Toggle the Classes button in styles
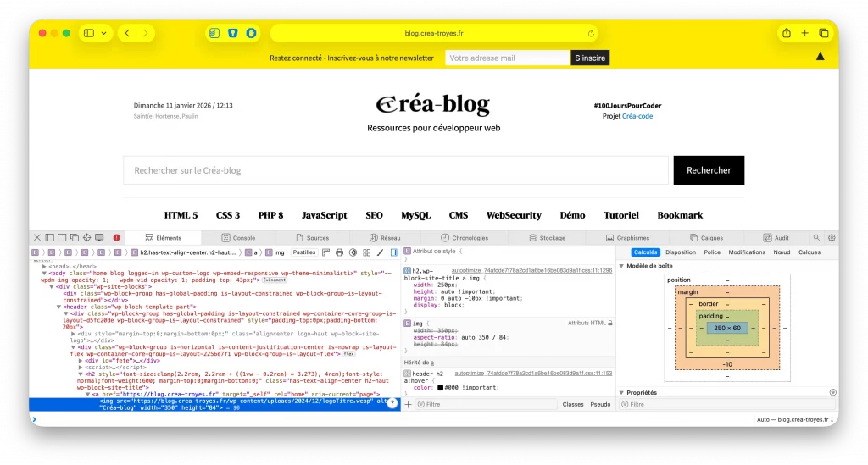The width and height of the screenshot is (868, 465). [x=573, y=404]
